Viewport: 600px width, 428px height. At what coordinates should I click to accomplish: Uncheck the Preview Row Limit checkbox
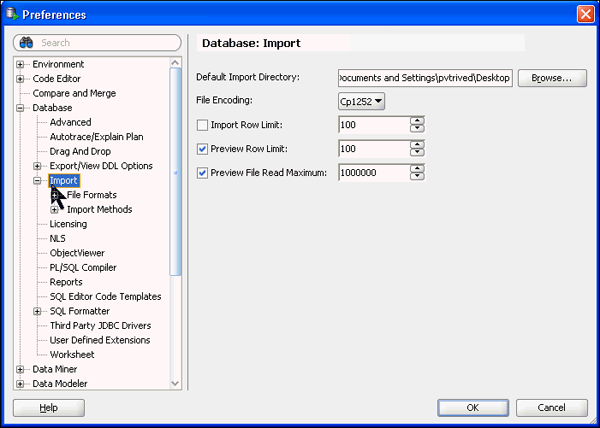click(x=203, y=149)
